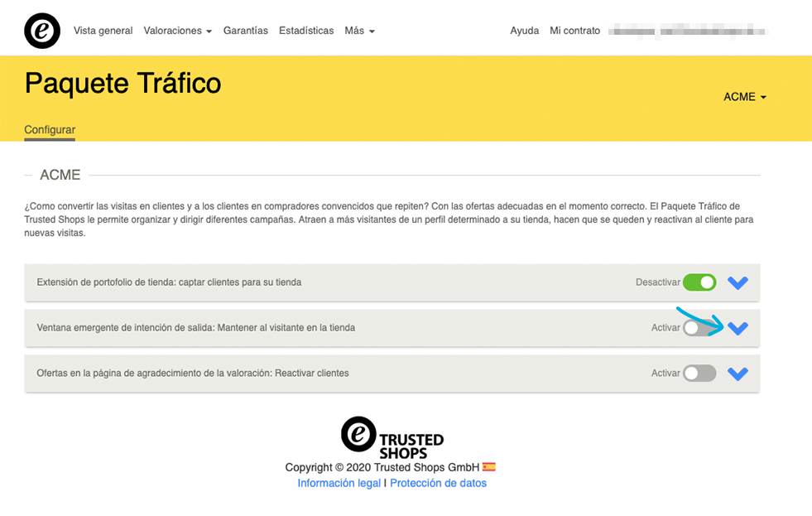The height and width of the screenshot is (516, 812).
Task: Click the Spanish flag icon in footer
Action: click(x=489, y=467)
